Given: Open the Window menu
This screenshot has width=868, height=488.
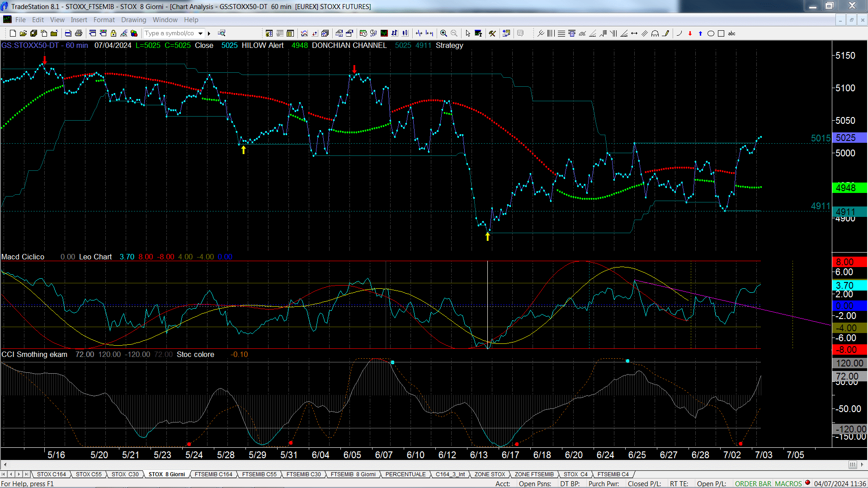Looking at the screenshot, I should point(165,20).
